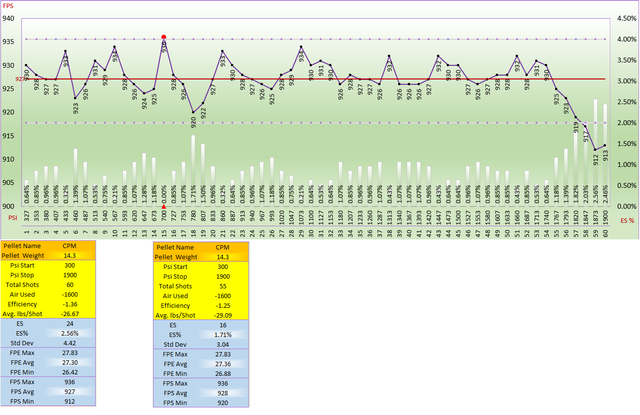Image resolution: width=640 pixels, height=415 pixels.
Task: Select the red ES % axis label
Action: pos(627,220)
